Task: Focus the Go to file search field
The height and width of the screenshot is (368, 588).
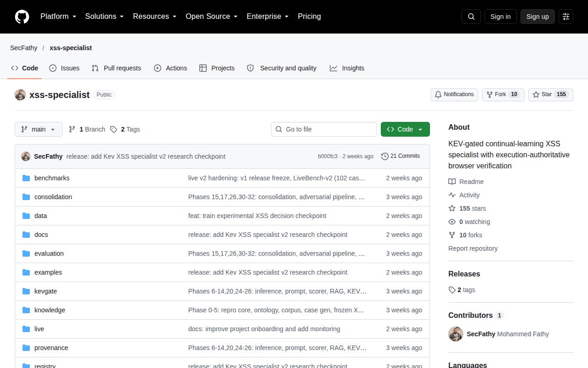Action: [x=324, y=129]
